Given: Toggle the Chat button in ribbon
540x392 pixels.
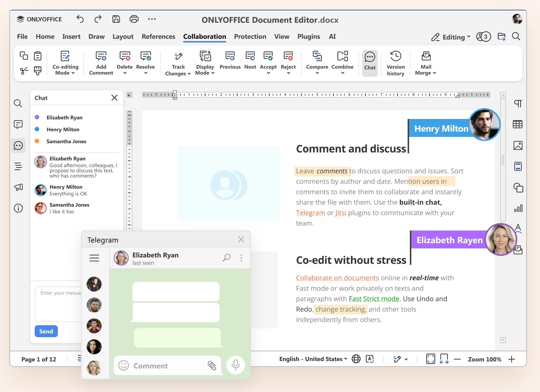Looking at the screenshot, I should (x=370, y=63).
